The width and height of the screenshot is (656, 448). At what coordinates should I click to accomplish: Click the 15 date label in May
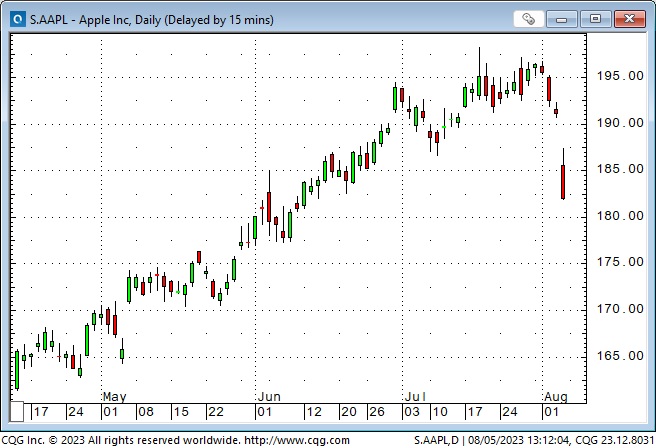(x=181, y=412)
